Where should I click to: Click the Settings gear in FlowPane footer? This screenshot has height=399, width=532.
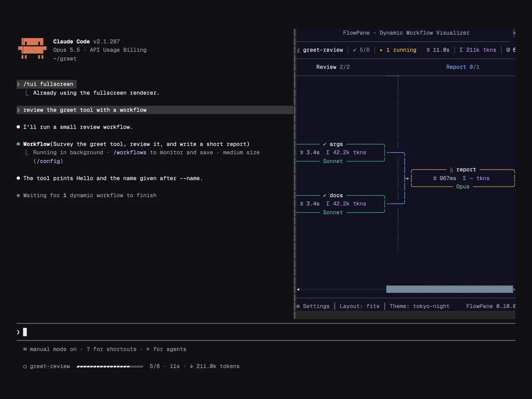298,306
